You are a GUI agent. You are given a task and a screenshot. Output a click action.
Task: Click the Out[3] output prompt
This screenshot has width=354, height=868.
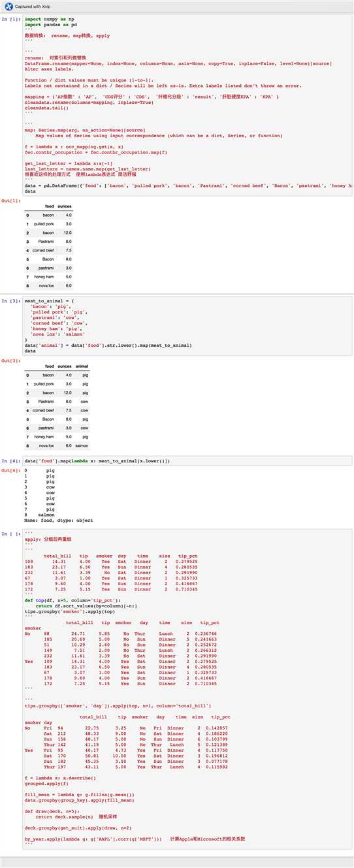[10, 361]
